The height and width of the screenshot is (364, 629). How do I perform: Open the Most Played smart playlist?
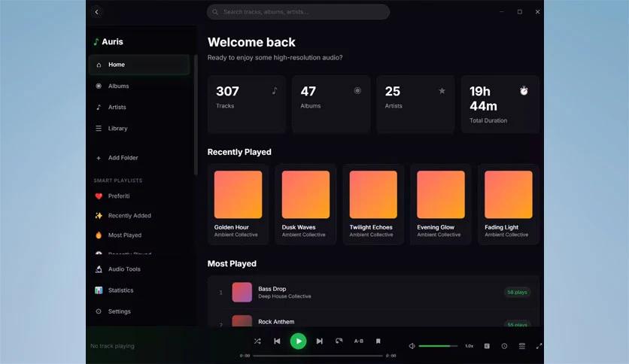(x=139, y=235)
